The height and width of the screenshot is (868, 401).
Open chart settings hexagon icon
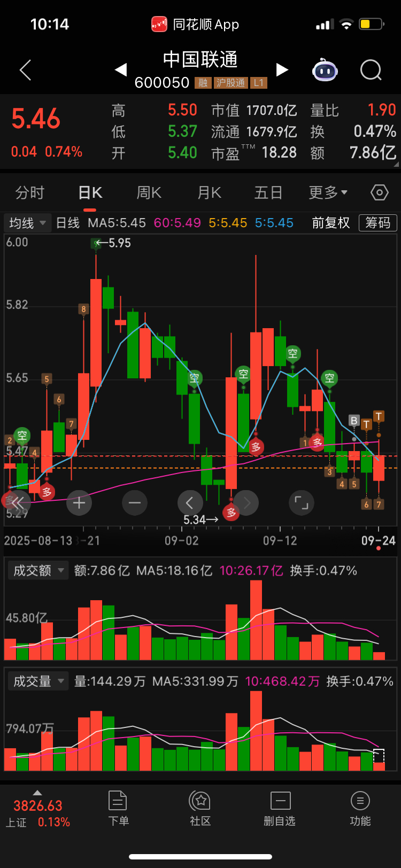click(379, 192)
